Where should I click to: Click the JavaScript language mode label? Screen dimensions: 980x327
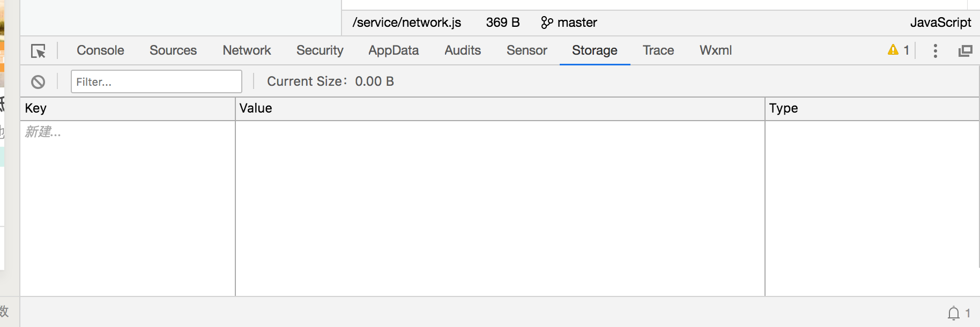tap(940, 23)
